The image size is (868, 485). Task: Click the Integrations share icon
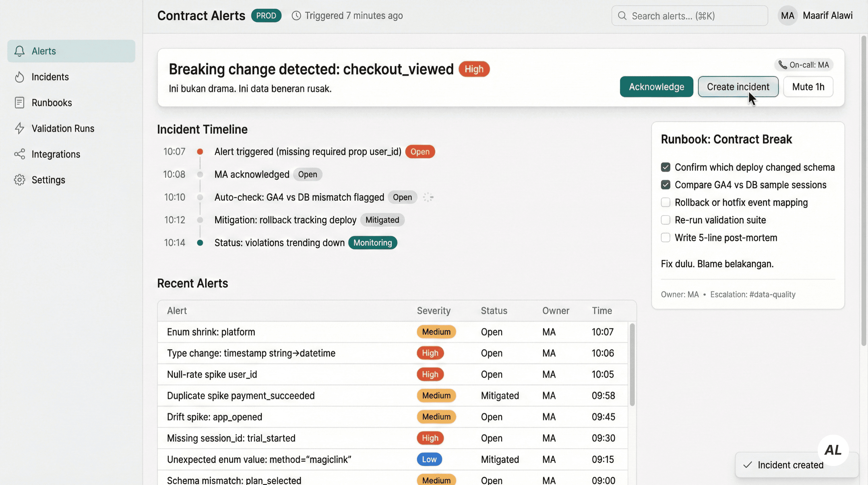coord(20,154)
